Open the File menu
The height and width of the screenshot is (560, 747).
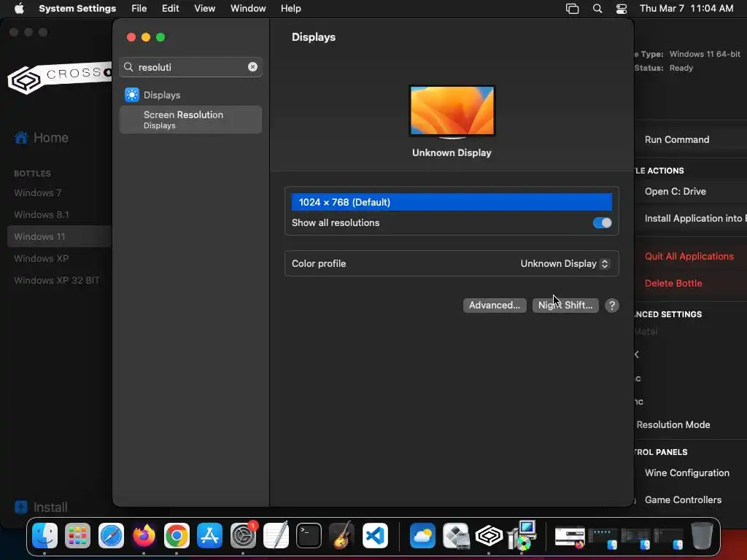coord(139,8)
